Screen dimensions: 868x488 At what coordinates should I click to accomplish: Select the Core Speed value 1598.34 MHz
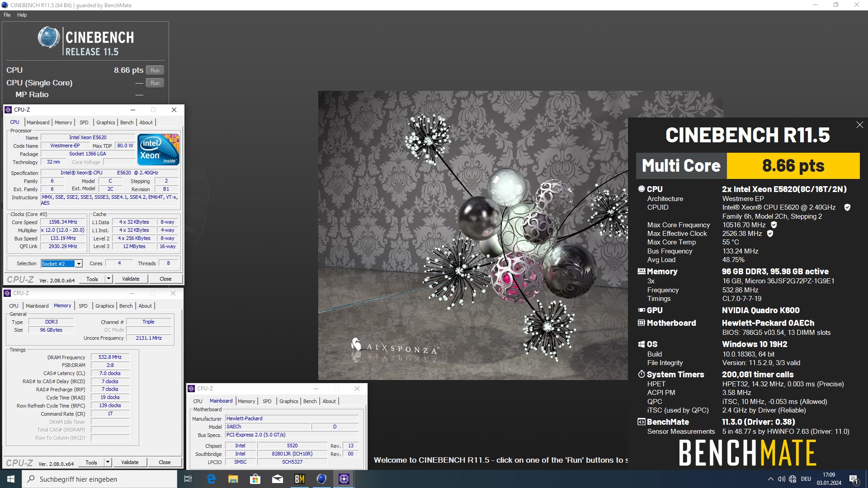63,222
